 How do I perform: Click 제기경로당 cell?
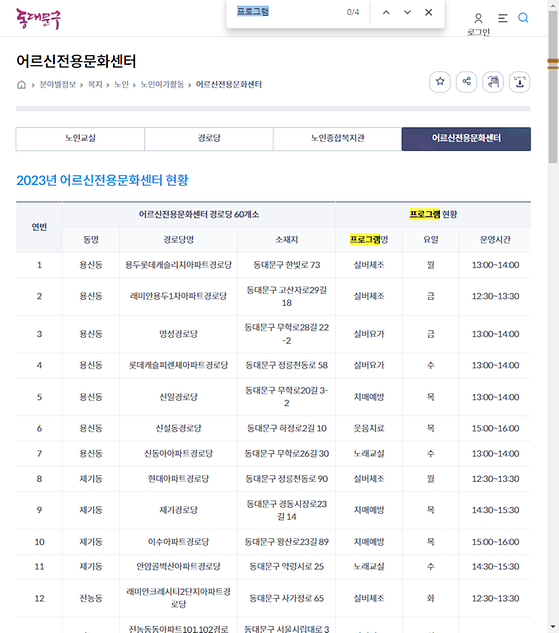(178, 510)
